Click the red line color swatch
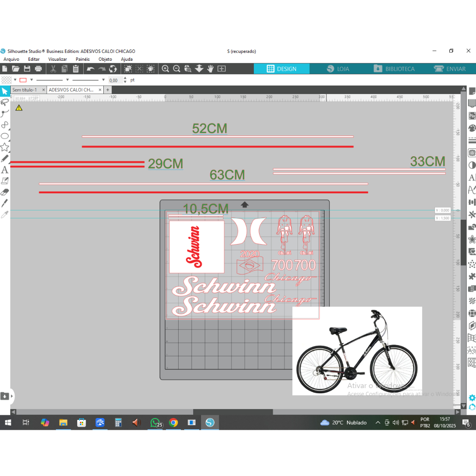 23,80
